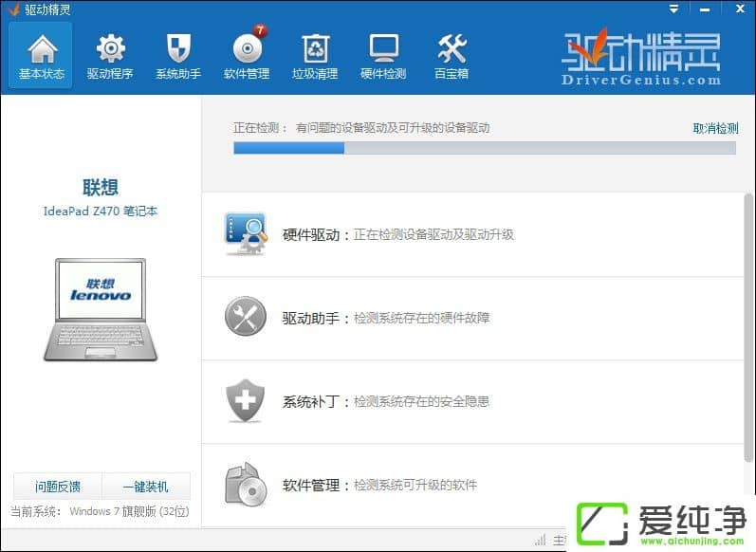Open the 垃圾清理 recycle bin icon
Image resolution: width=756 pixels, height=552 pixels.
315,57
